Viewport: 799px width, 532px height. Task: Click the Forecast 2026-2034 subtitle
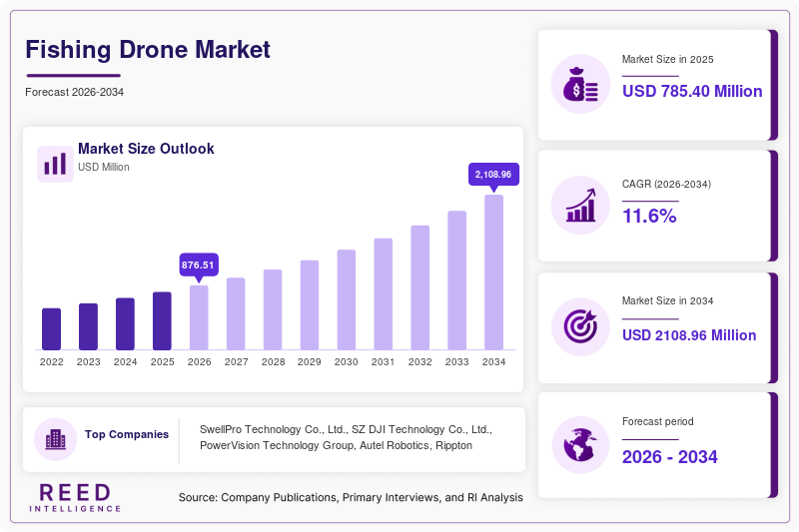click(74, 92)
